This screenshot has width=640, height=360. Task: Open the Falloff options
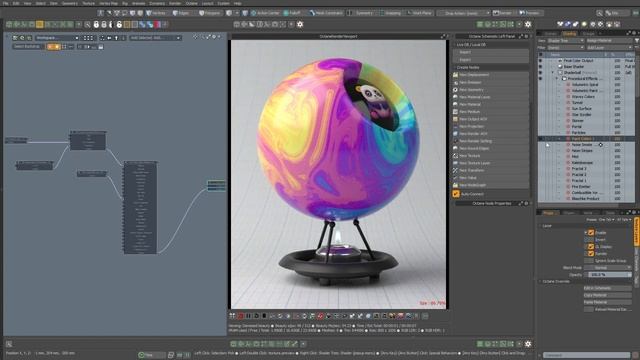pos(292,13)
